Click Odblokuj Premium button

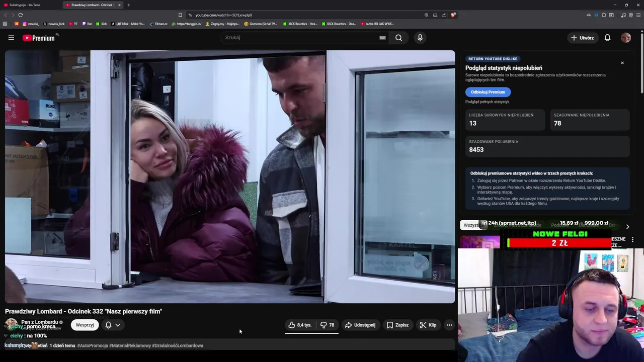[488, 92]
